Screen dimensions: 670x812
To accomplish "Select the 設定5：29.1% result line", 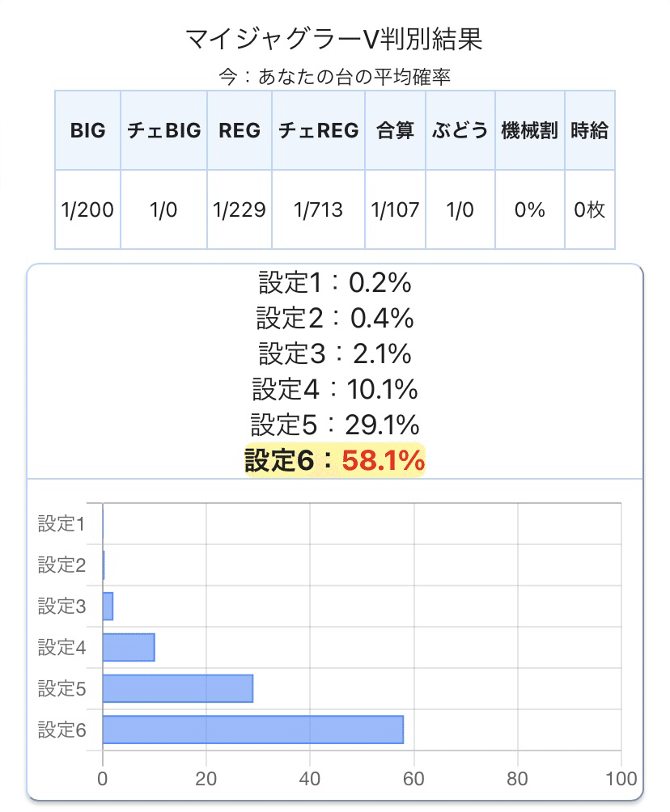I will click(x=335, y=425).
